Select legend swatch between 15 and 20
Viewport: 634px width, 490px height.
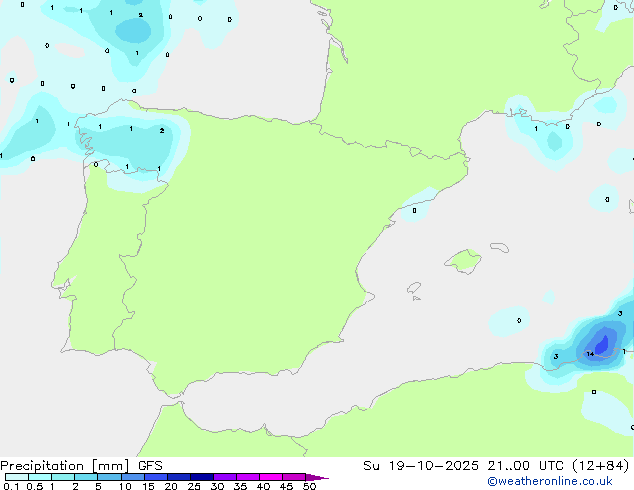tap(155, 477)
